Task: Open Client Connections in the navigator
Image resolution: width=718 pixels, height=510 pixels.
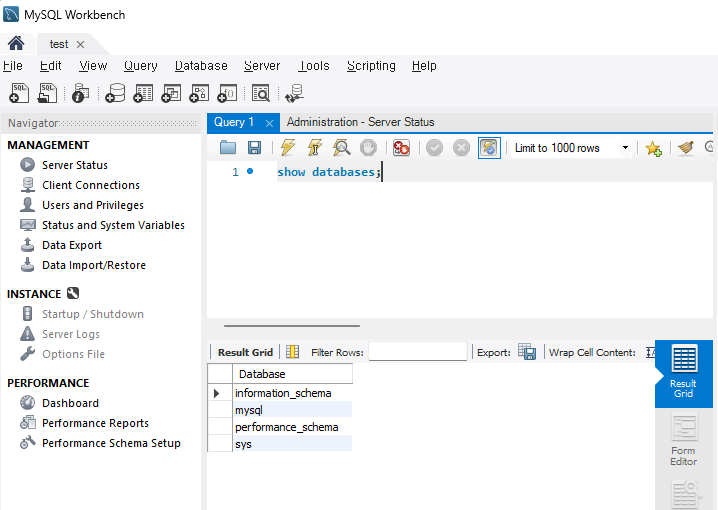Action: click(x=91, y=185)
